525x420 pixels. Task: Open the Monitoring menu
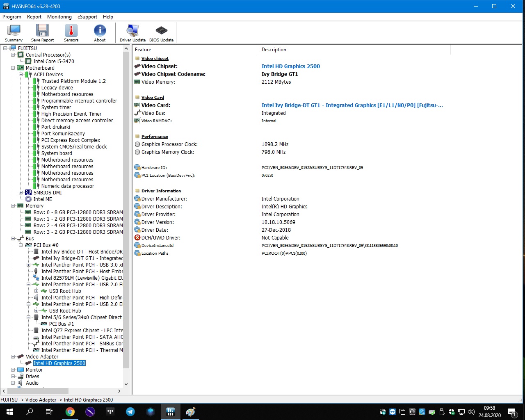[x=59, y=17]
